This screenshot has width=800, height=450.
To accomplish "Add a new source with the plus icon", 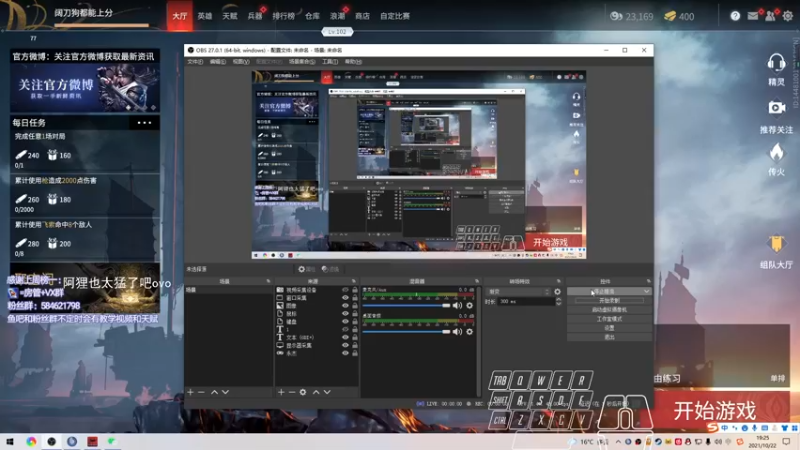I will click(281, 392).
